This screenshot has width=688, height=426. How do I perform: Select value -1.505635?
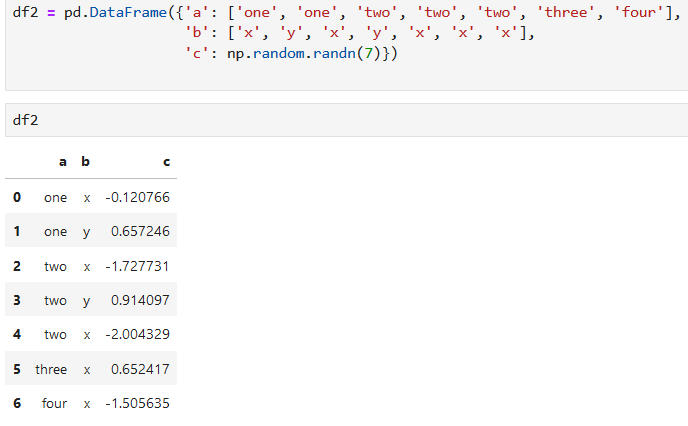137,403
